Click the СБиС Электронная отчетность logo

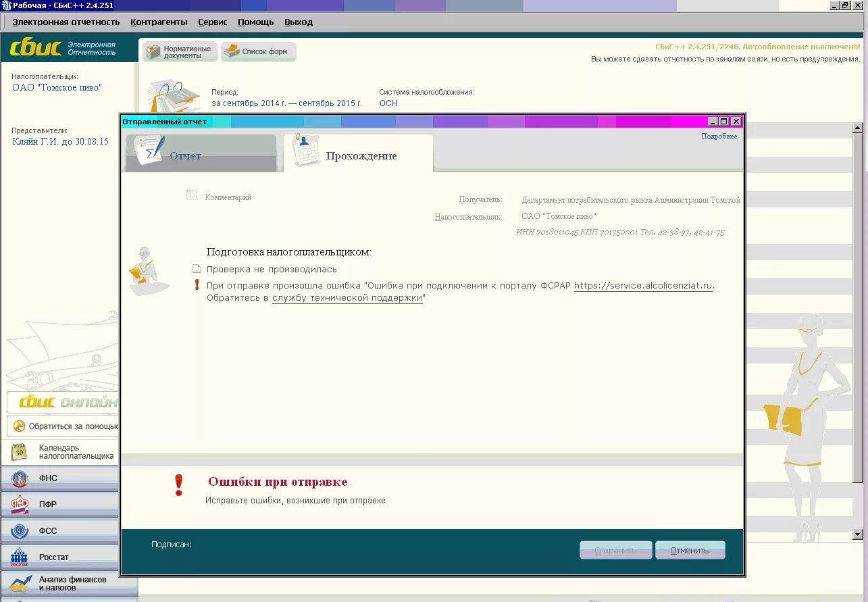point(63,48)
